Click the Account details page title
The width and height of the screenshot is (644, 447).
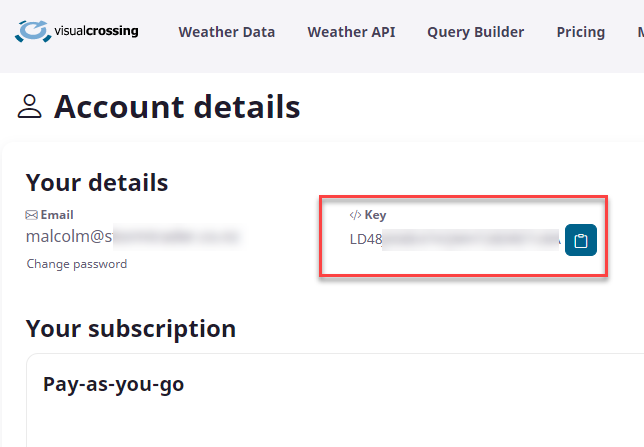177,106
